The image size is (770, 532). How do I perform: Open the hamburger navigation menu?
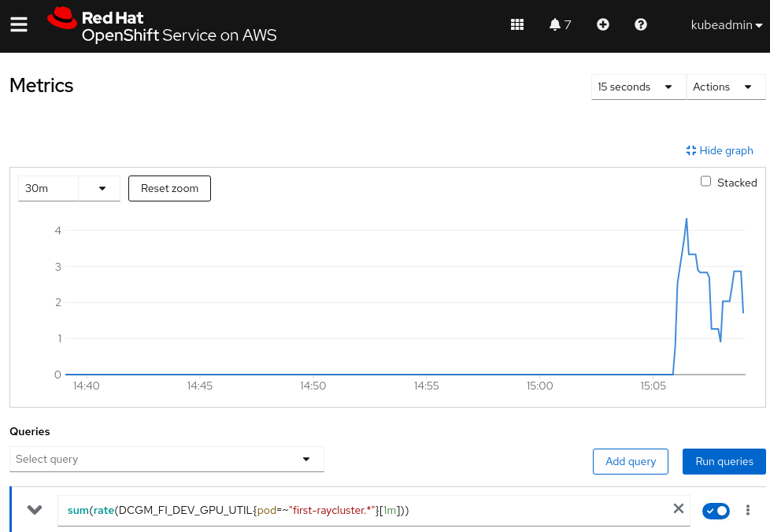[19, 25]
